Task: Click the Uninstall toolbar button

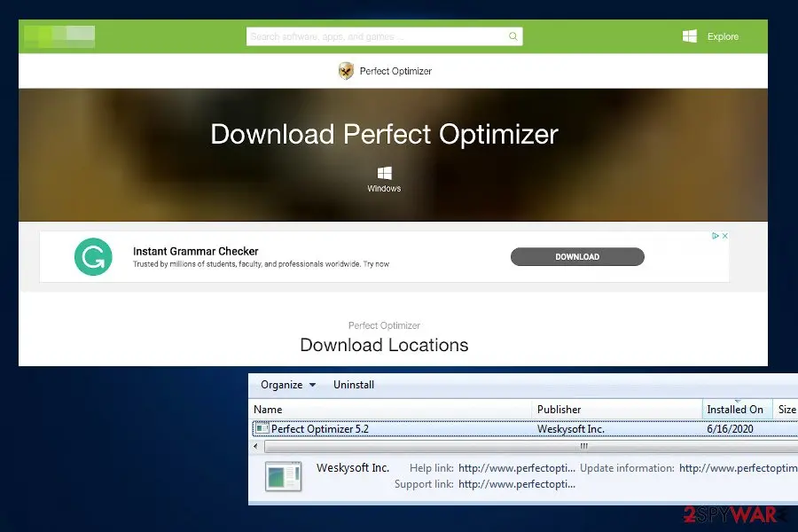Action: coord(354,385)
